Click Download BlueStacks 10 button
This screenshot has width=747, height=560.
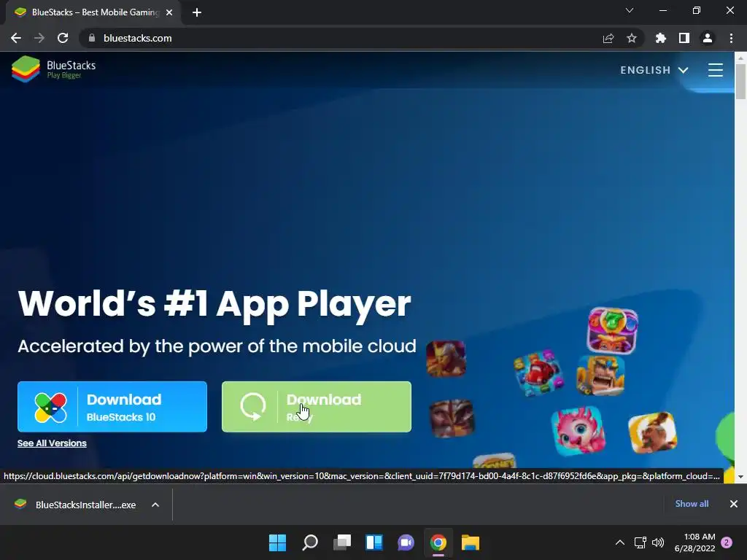(112, 407)
